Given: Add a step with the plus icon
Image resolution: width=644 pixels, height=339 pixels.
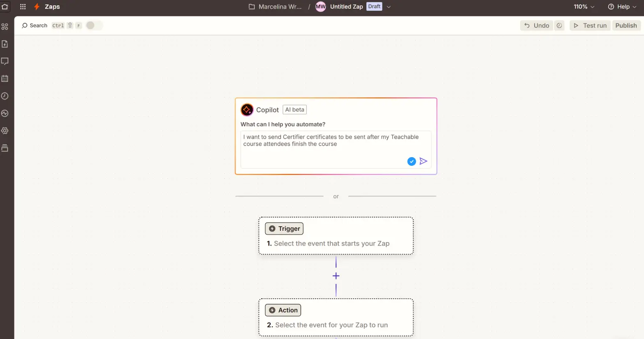Looking at the screenshot, I should [336, 276].
